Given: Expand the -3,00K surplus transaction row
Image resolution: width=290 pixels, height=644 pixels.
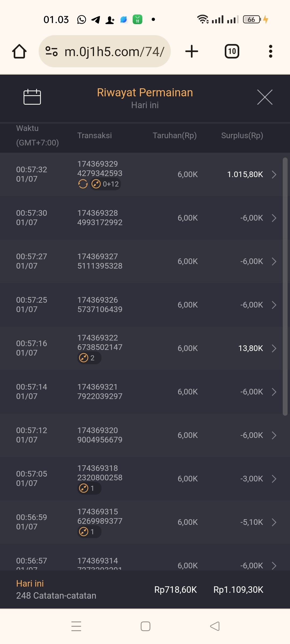Looking at the screenshot, I should 274,479.
